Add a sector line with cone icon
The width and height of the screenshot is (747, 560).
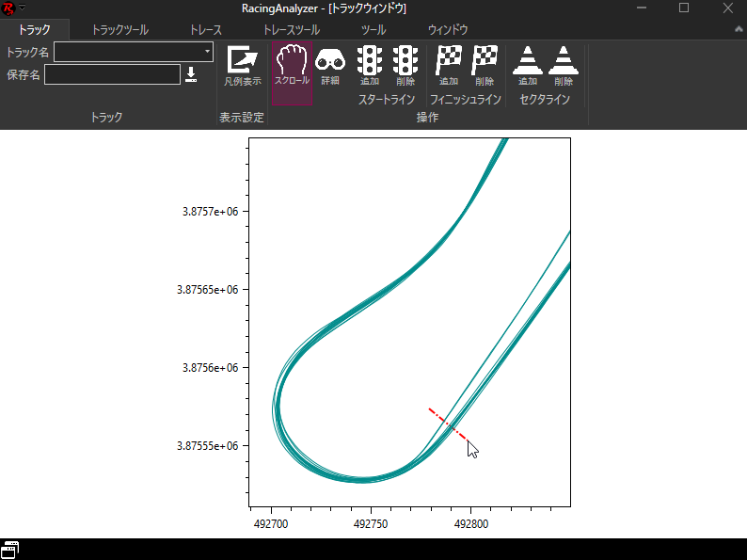pos(528,66)
